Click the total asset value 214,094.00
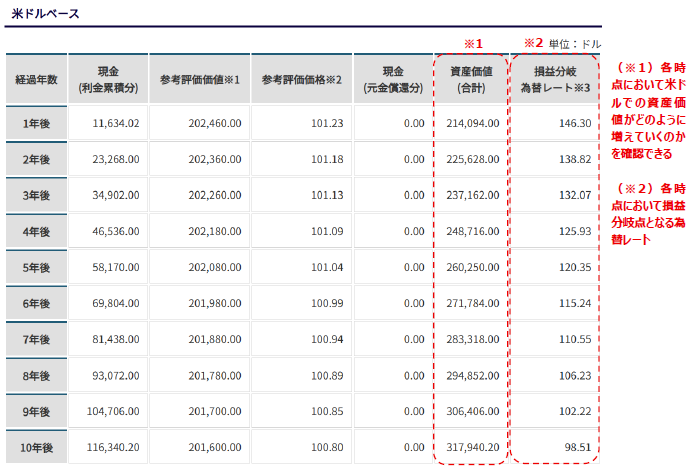This screenshot has height=473, width=695. pos(473,123)
